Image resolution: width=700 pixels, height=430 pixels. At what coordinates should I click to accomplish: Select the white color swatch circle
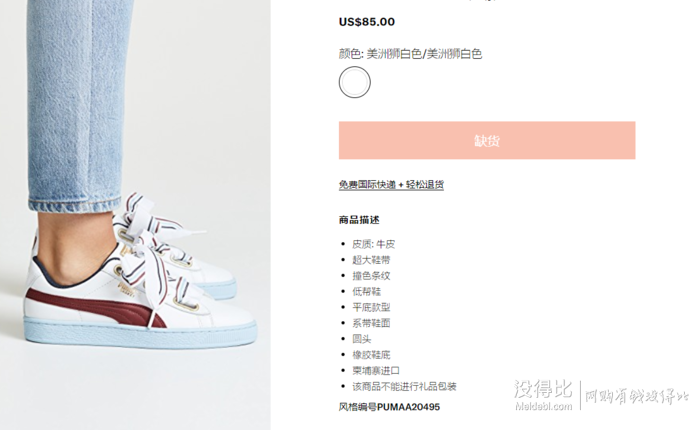click(x=354, y=82)
